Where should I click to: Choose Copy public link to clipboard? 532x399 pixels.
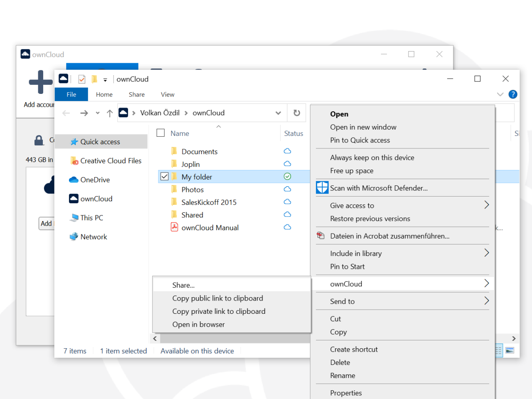tap(218, 298)
